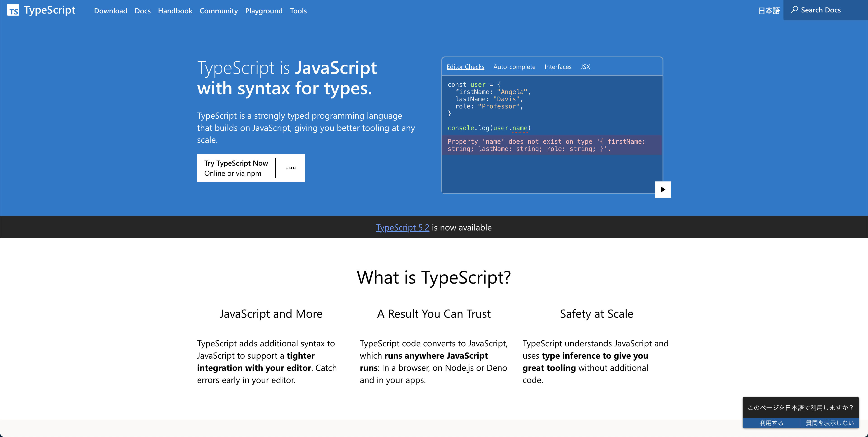Open the Download page in navigation
Screen dimensions: 868x437
[x=111, y=11]
